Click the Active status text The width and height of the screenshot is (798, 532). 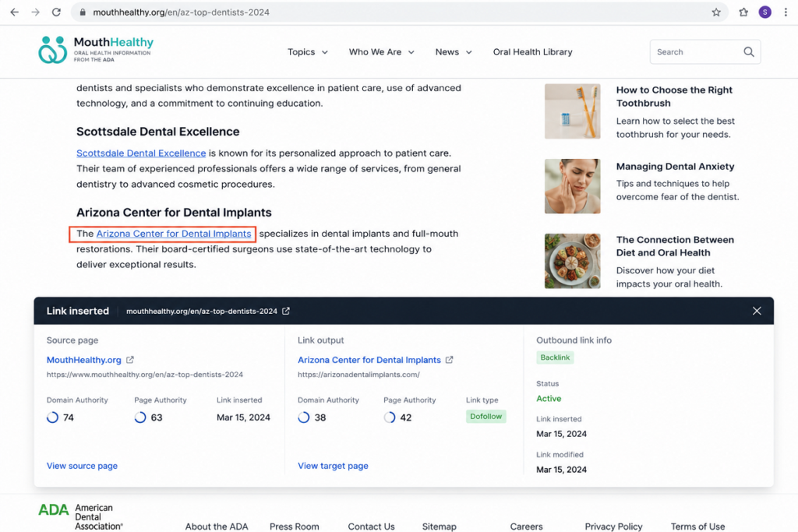pos(549,399)
